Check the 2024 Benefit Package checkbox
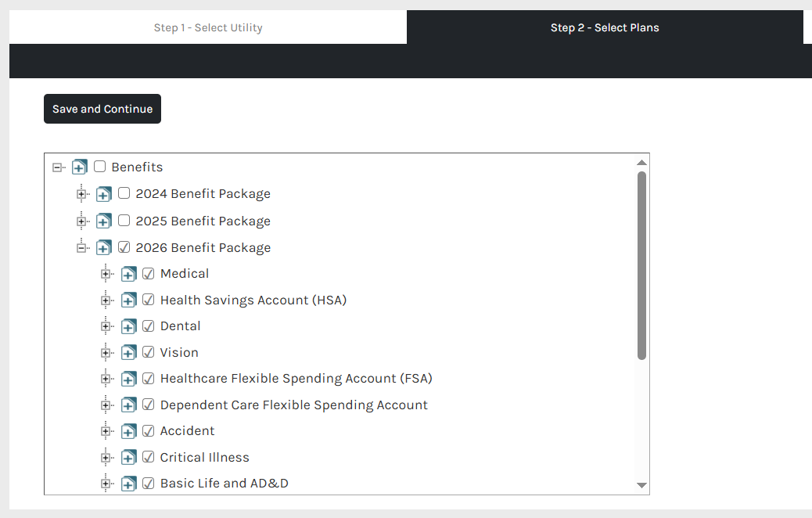812x518 pixels. (x=124, y=193)
